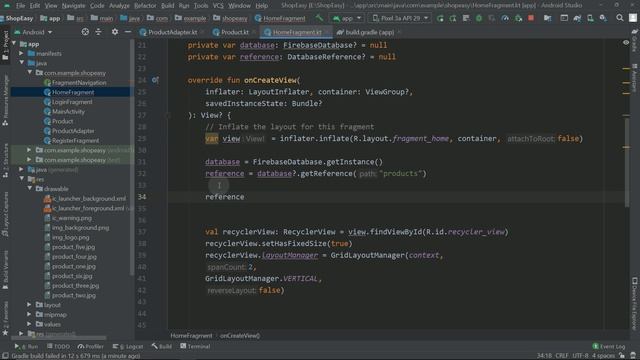
Task: Click the onCreateView() breadcrumb below editor
Action: pyautogui.click(x=240, y=336)
